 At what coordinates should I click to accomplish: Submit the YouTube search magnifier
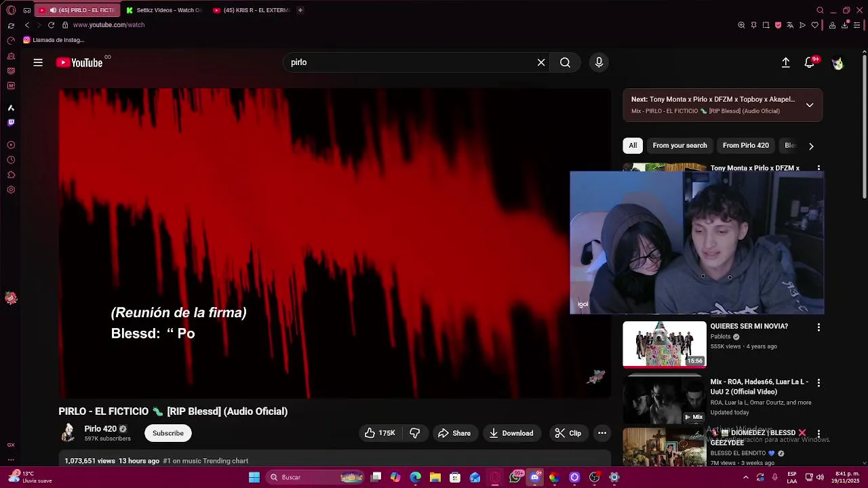tap(565, 62)
